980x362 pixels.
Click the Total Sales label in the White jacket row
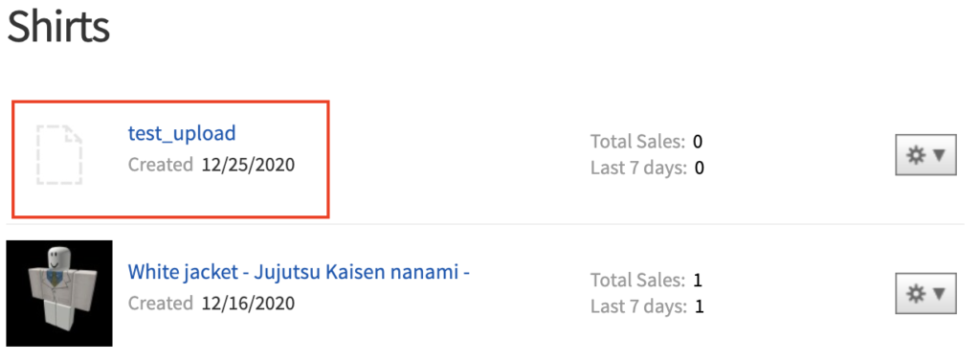[x=638, y=281]
